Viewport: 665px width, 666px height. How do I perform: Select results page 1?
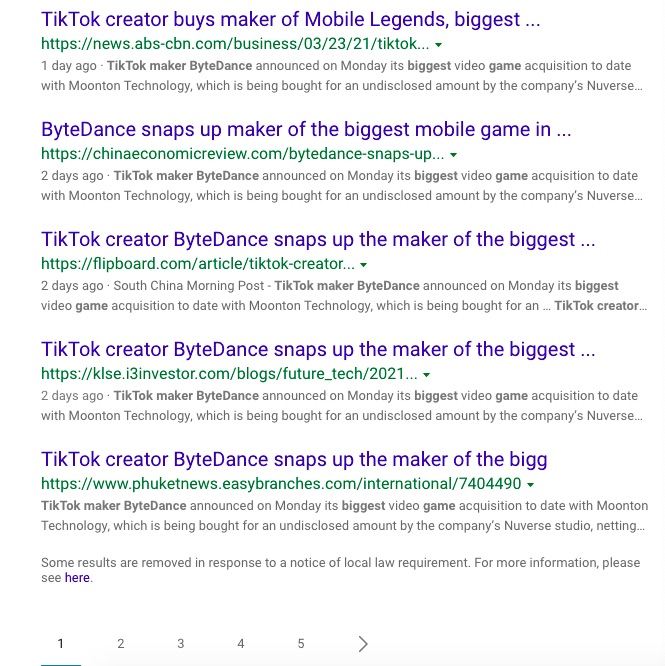[x=61, y=644]
